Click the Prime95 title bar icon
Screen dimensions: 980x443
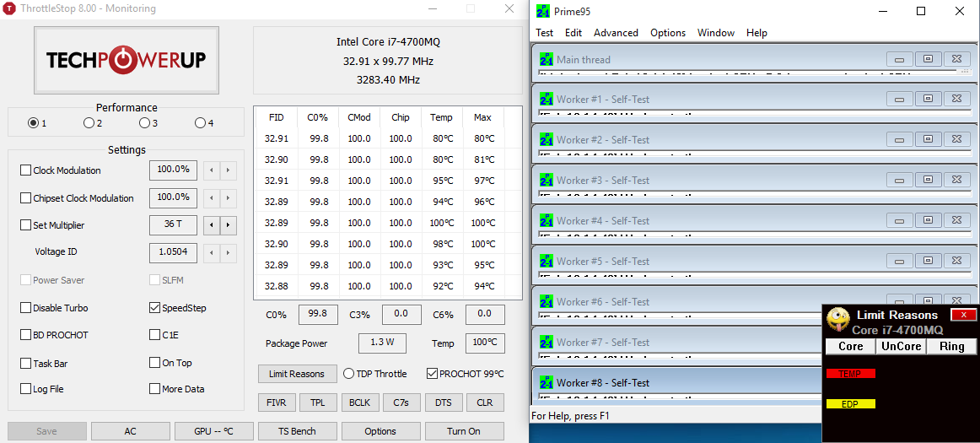pyautogui.click(x=542, y=11)
